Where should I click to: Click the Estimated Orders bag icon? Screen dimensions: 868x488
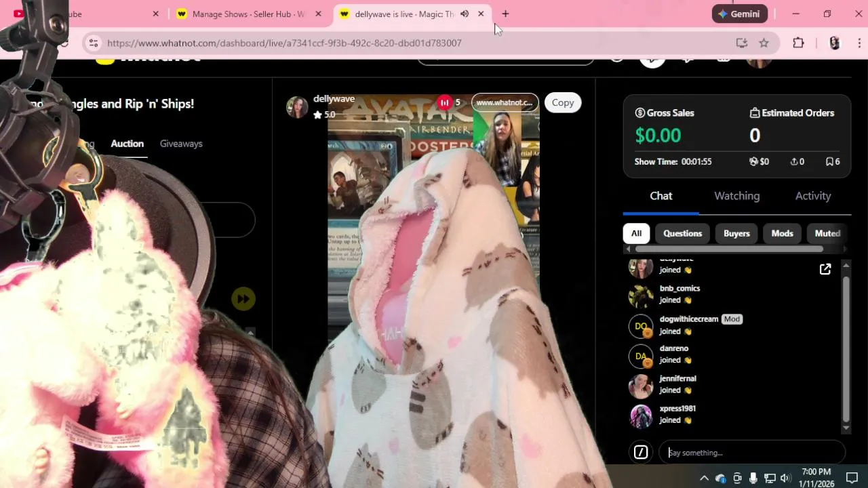tap(754, 113)
